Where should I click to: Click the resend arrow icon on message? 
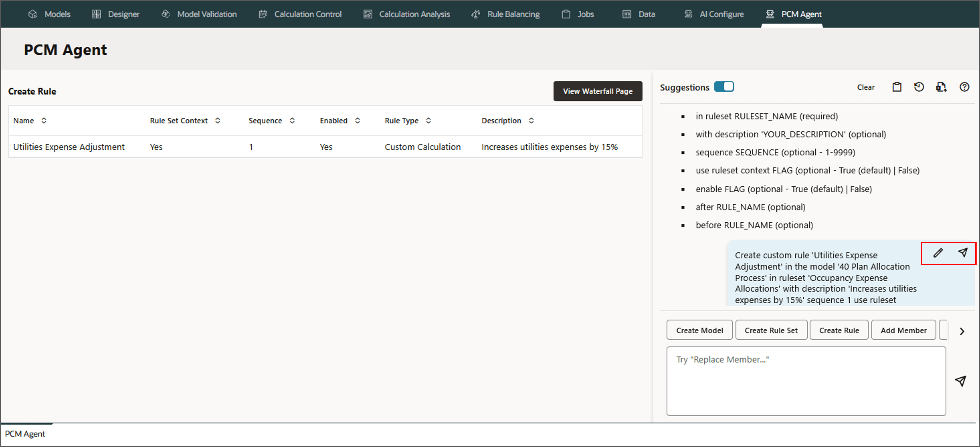pos(962,252)
